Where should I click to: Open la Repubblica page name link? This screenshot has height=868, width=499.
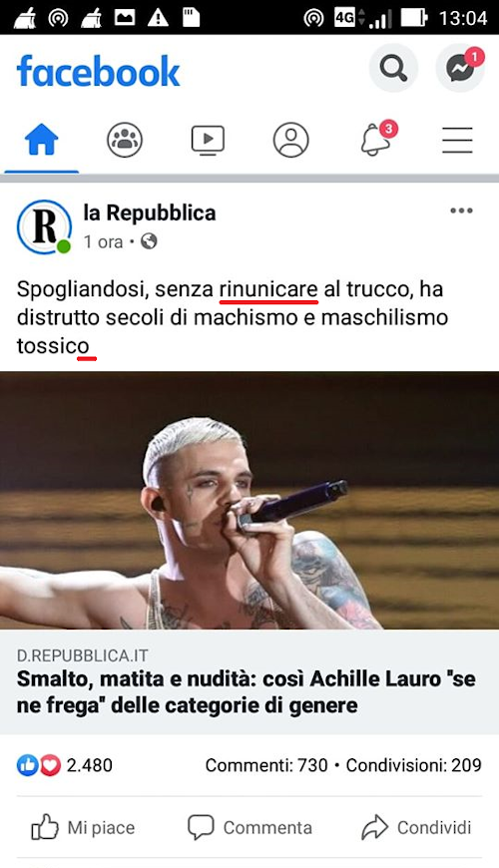pos(150,213)
